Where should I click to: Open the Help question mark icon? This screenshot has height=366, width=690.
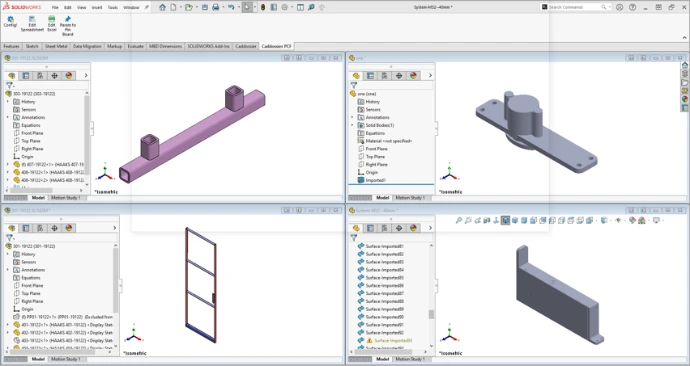tap(632, 7)
